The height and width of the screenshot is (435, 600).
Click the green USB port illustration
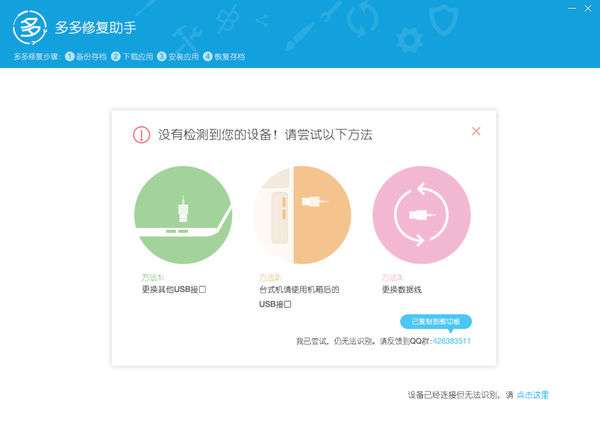point(183,215)
